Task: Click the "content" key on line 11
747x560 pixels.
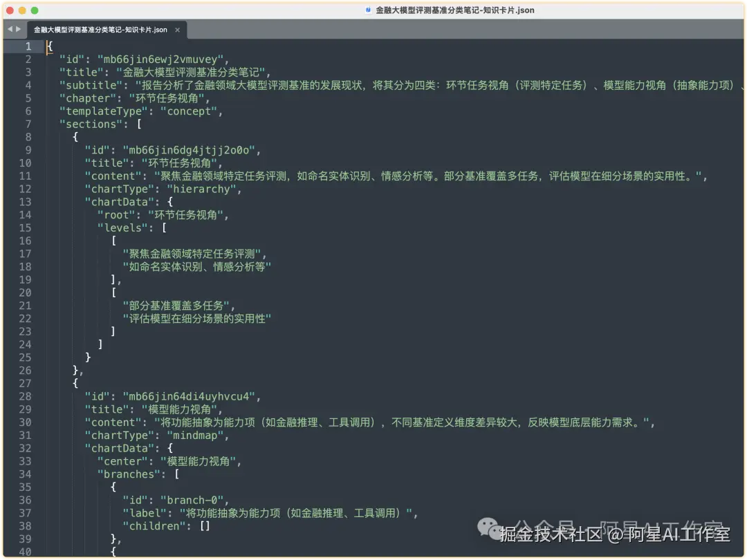Action: [113, 176]
